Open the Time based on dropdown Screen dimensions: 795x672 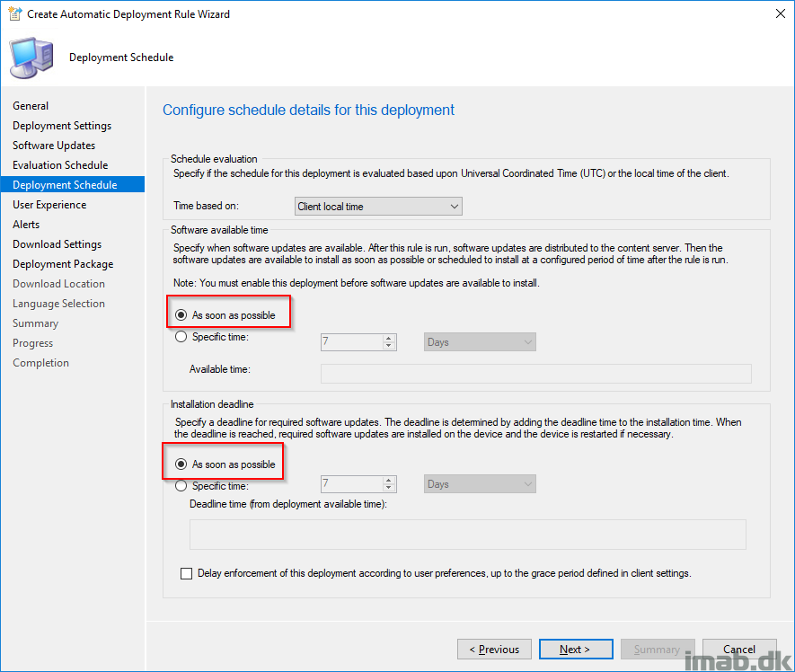(x=378, y=207)
